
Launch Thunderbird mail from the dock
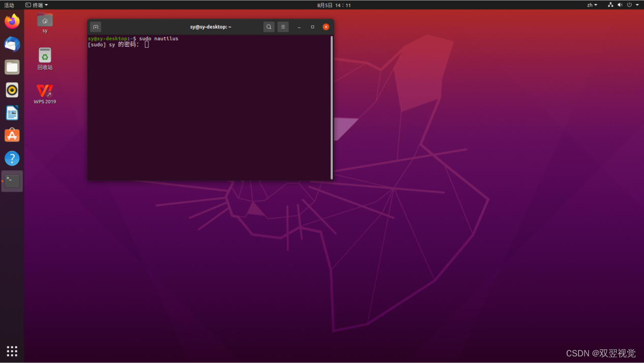click(x=12, y=44)
